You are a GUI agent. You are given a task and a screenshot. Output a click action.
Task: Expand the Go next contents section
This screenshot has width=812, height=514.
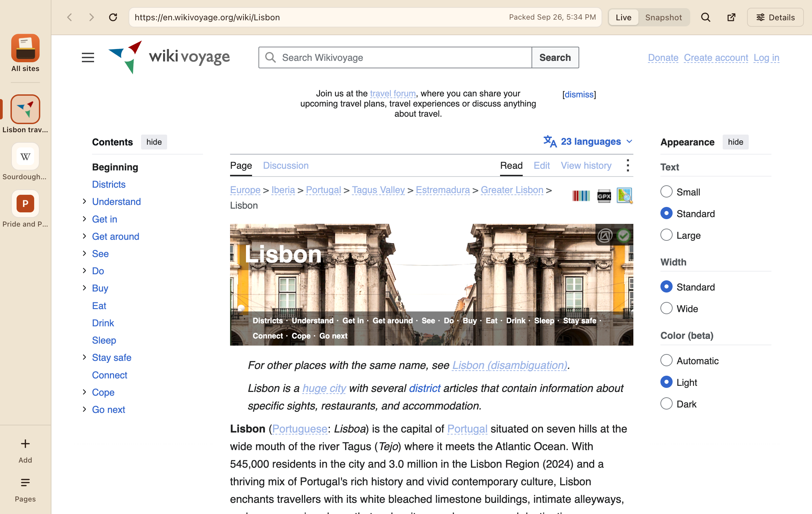click(x=85, y=410)
